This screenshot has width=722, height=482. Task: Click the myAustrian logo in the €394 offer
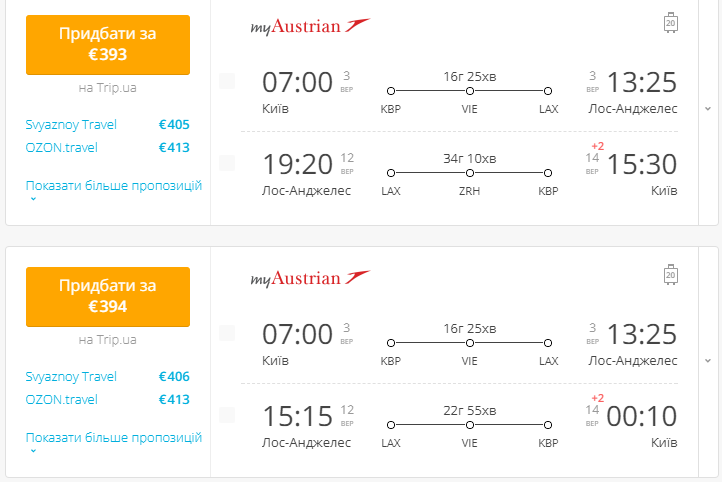click(x=310, y=278)
